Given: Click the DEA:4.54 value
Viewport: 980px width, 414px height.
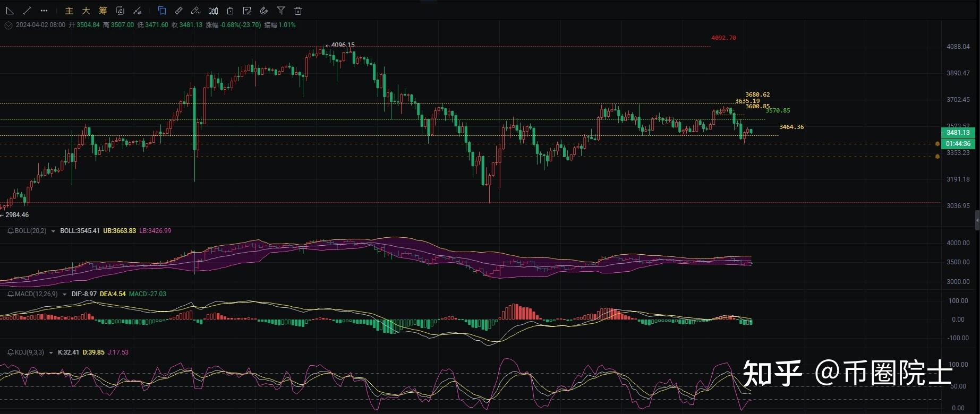Looking at the screenshot, I should (x=113, y=294).
